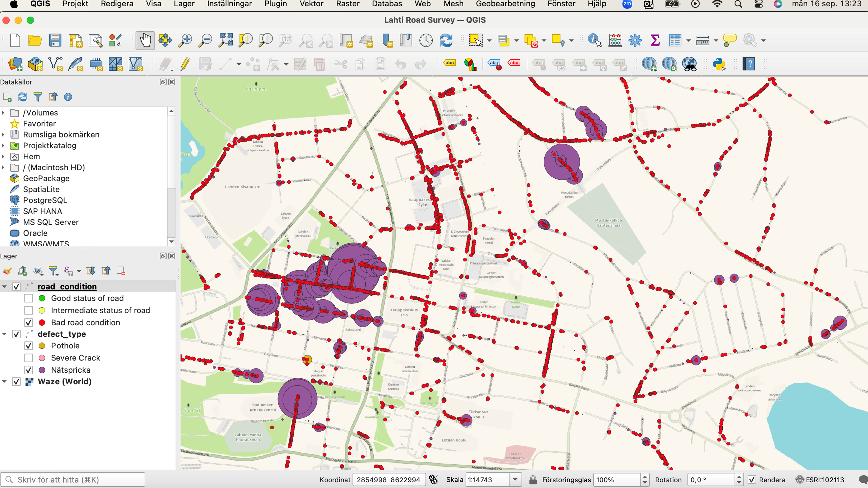
Task: Open macOS Control Center in menu bar
Action: 758,4
